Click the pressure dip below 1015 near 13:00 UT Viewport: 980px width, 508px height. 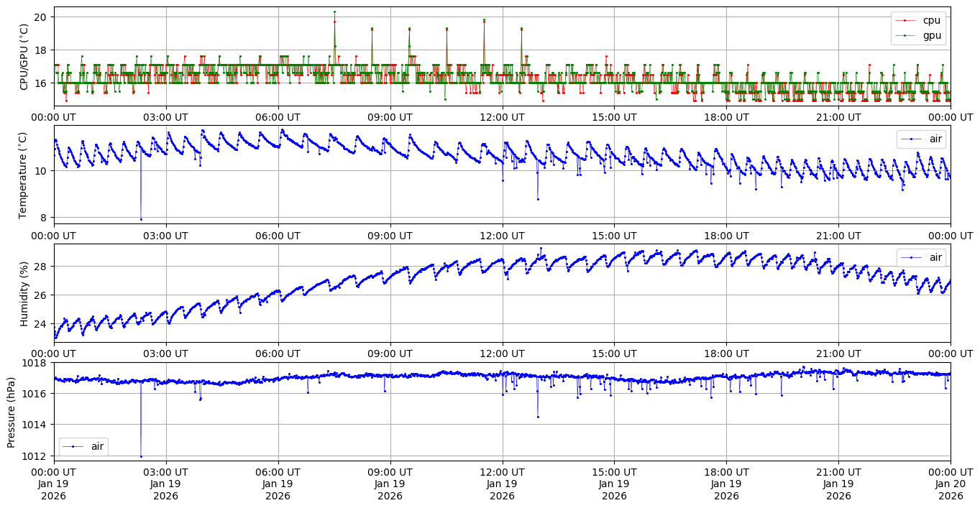click(x=537, y=417)
